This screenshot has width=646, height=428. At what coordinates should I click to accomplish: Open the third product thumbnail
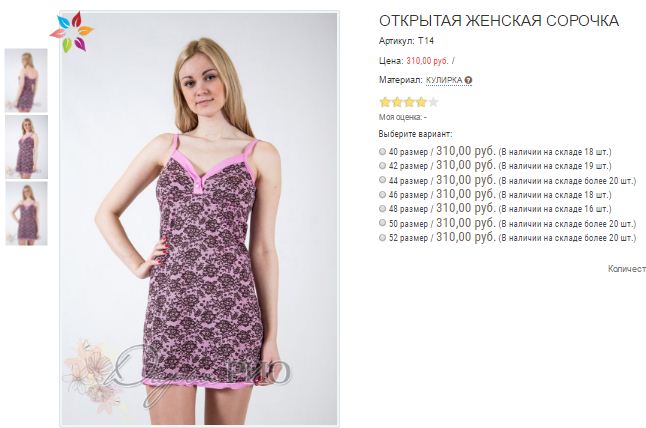[x=25, y=212]
